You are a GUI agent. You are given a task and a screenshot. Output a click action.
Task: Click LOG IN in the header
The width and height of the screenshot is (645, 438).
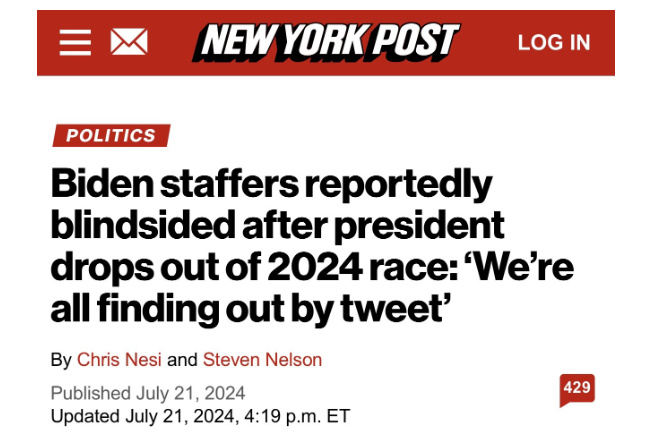(x=554, y=42)
